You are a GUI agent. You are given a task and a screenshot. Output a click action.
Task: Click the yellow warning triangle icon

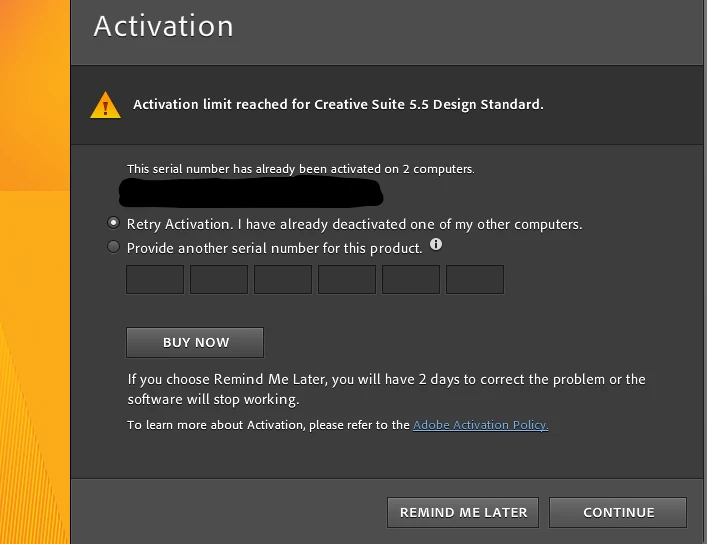(x=106, y=105)
